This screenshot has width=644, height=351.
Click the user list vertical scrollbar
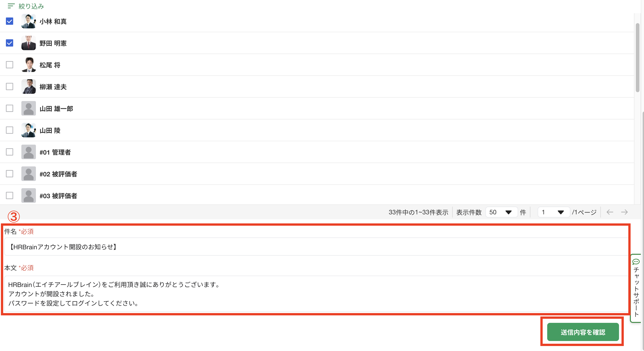click(x=637, y=57)
